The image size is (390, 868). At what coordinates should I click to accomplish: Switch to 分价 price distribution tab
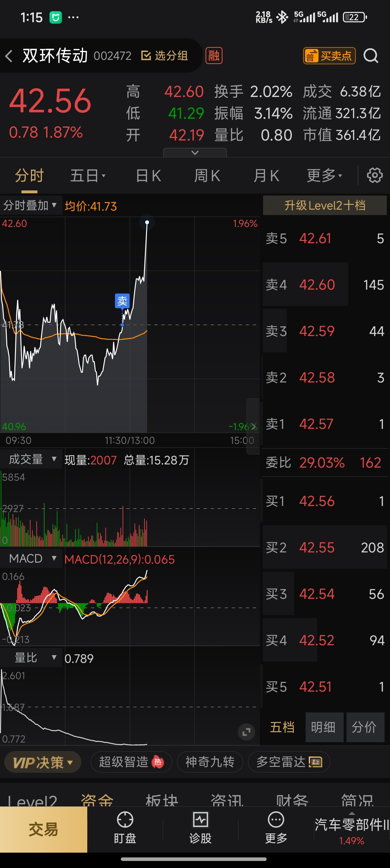tap(365, 727)
